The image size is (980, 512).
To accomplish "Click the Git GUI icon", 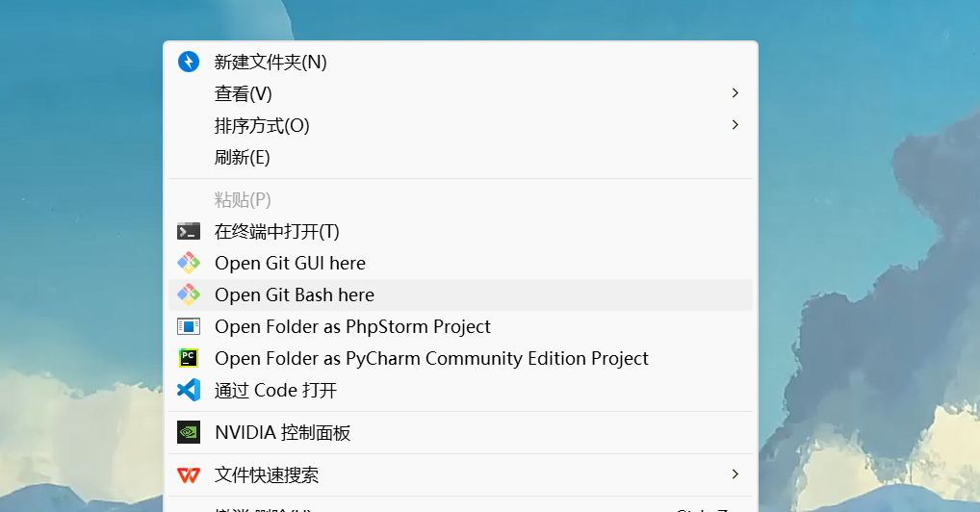I will click(189, 263).
